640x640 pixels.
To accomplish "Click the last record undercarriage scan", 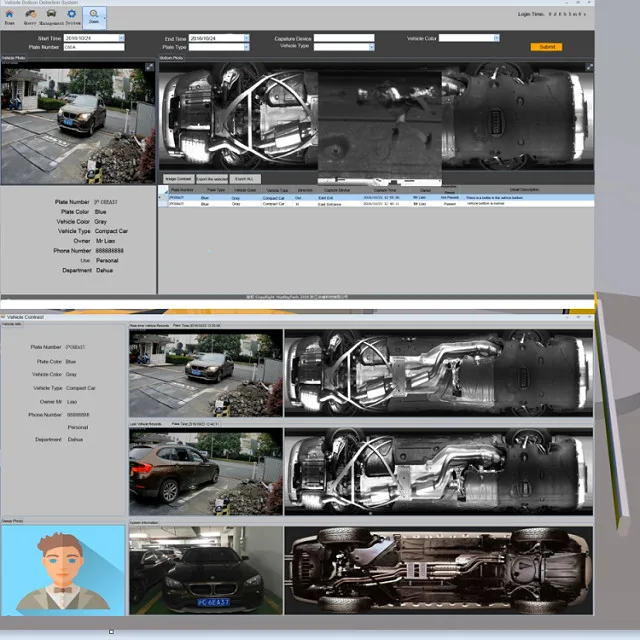I will [x=439, y=471].
